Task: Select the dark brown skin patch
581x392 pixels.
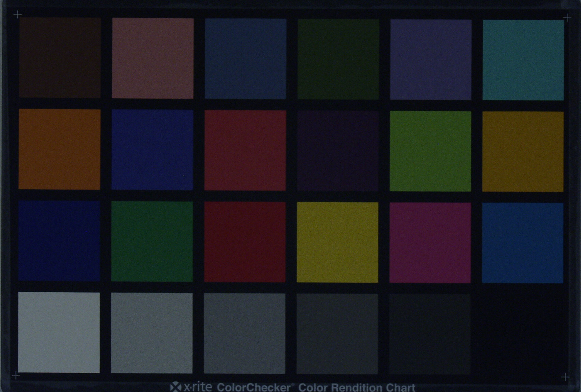Action: [x=60, y=57]
